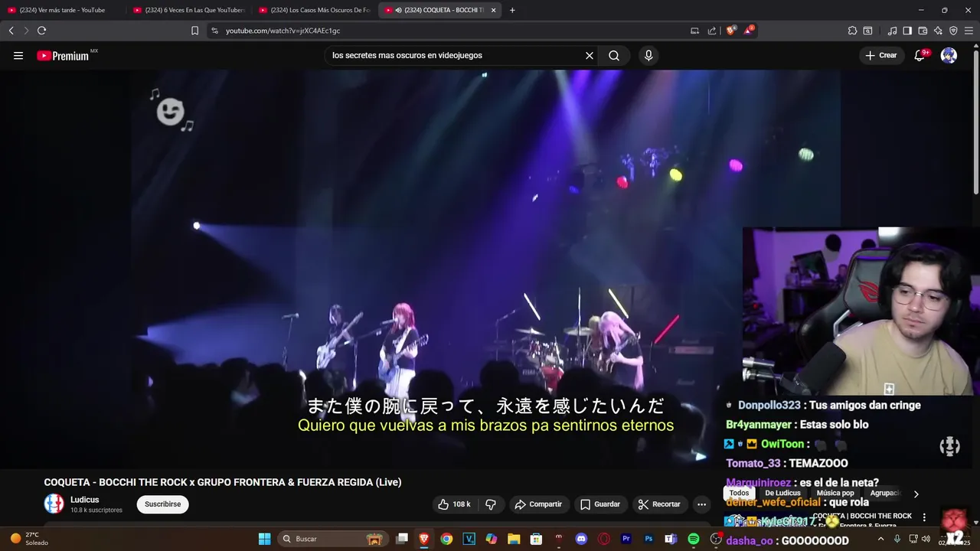Click the search magnifier button

pos(614,55)
